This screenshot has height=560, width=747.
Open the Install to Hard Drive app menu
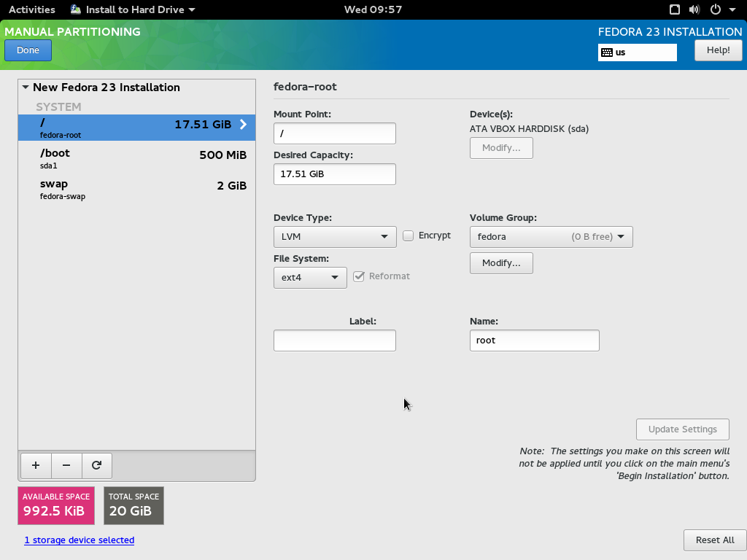coord(133,9)
